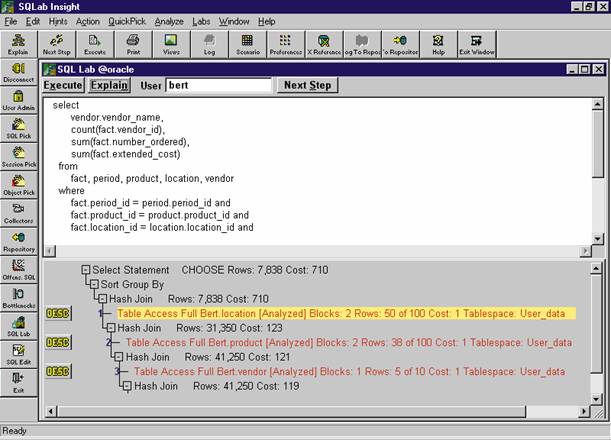This screenshot has height=440, width=611.
Task: Collapse the Select Statement node
Action: pyautogui.click(x=86, y=270)
